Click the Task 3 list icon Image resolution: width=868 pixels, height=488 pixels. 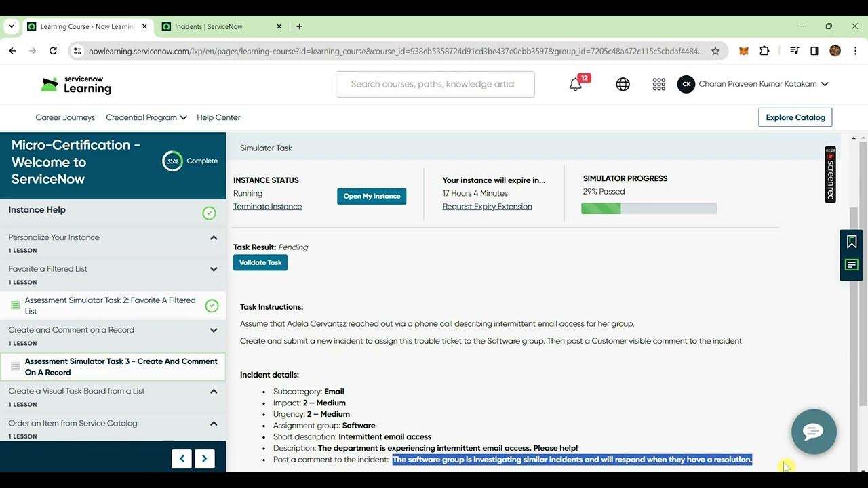tap(16, 367)
